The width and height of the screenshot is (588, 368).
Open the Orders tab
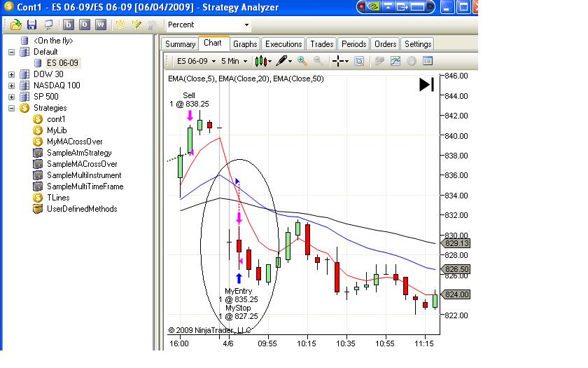385,44
